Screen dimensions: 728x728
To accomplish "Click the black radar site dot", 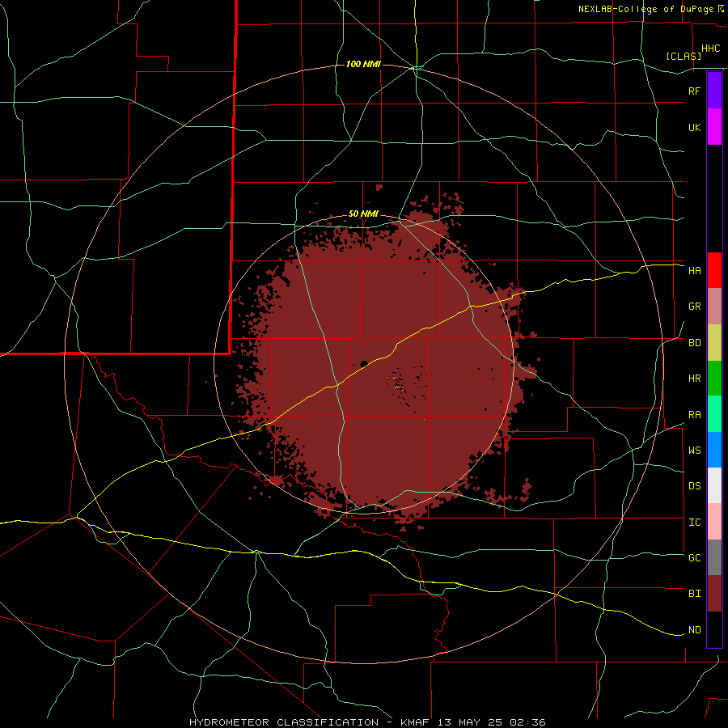I will 364,363.
